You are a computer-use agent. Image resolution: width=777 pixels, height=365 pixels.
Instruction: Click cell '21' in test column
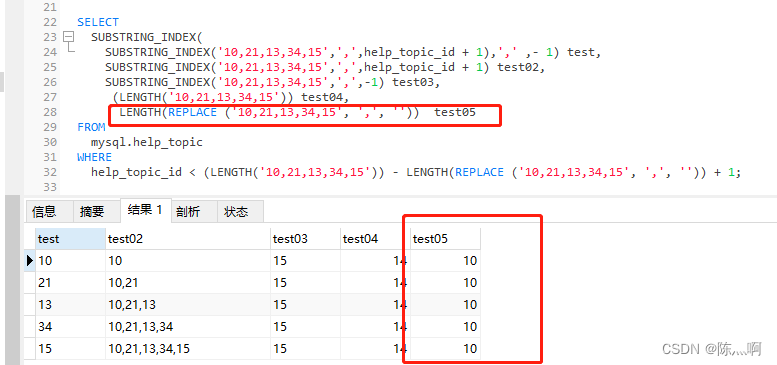(70, 282)
